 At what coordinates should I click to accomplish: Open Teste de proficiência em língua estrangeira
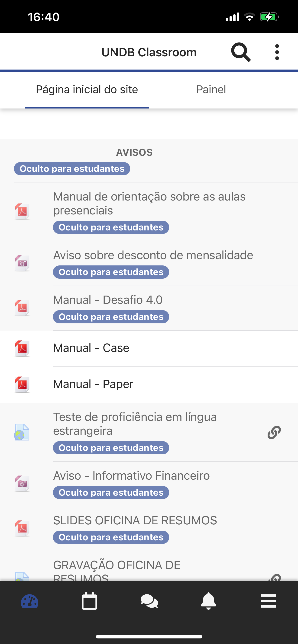point(149,432)
